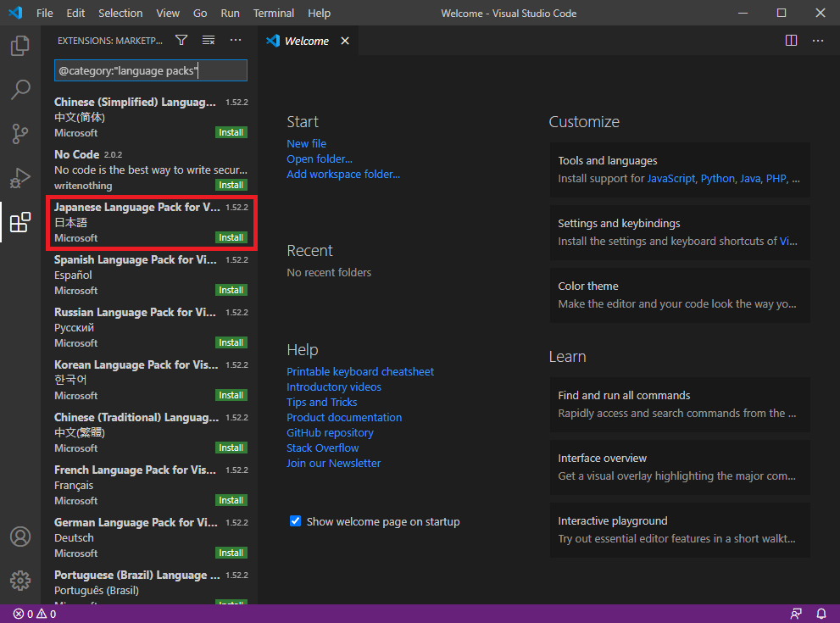
Task: Open Interactive playground card
Action: point(679,530)
